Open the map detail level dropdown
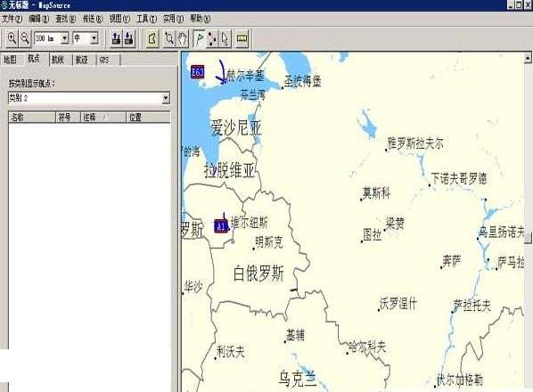The height and width of the screenshot is (392, 533). coord(94,38)
